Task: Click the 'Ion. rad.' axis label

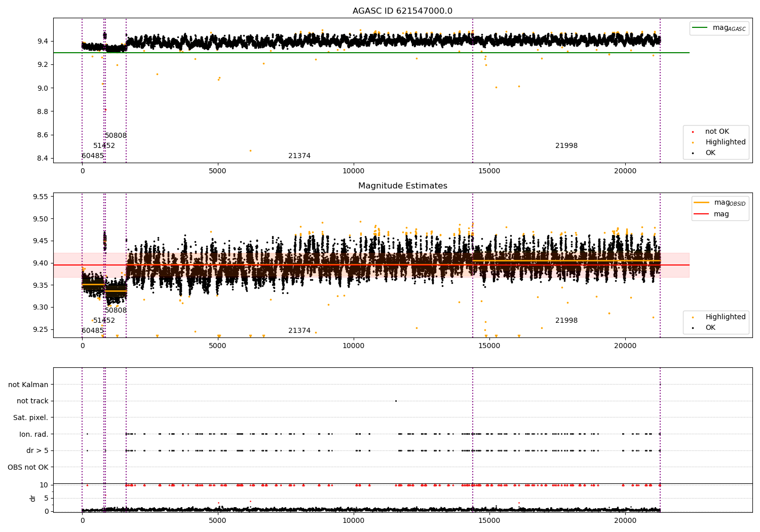Action: [34, 435]
